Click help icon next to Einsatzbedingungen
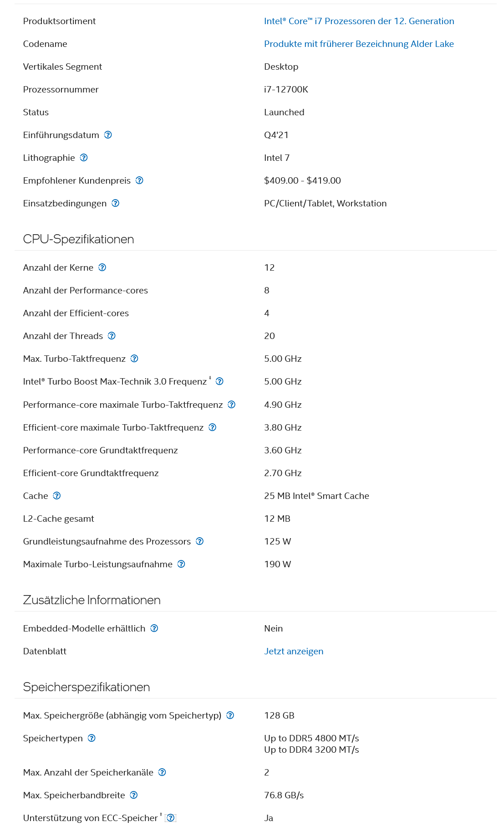Screen dimensions: 504x832 coord(116,203)
